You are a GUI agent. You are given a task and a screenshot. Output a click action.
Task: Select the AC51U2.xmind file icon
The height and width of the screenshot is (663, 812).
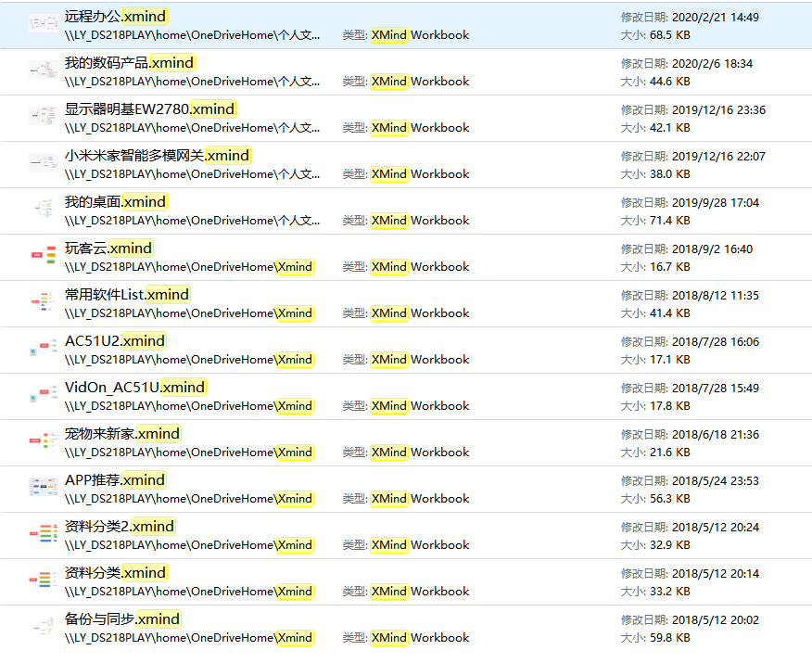pos(44,348)
